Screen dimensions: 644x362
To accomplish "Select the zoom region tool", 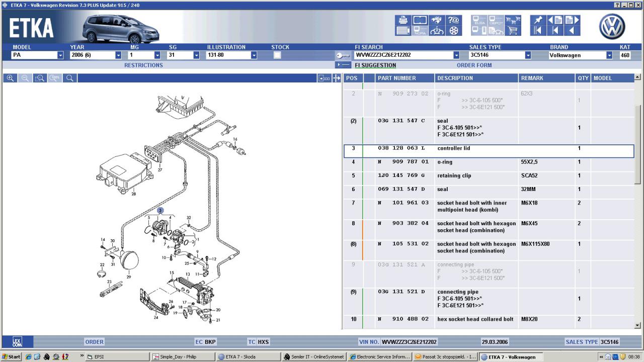I will pyautogui.click(x=40, y=78).
